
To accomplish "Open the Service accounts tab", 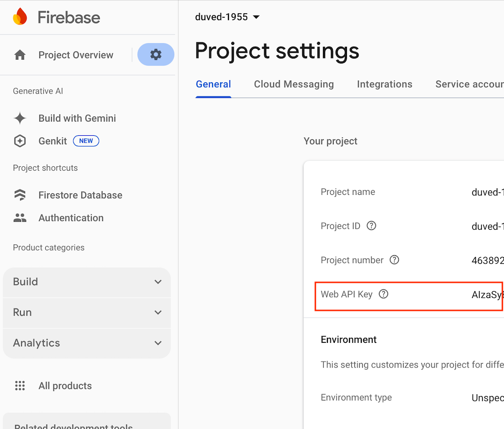I will (x=470, y=84).
